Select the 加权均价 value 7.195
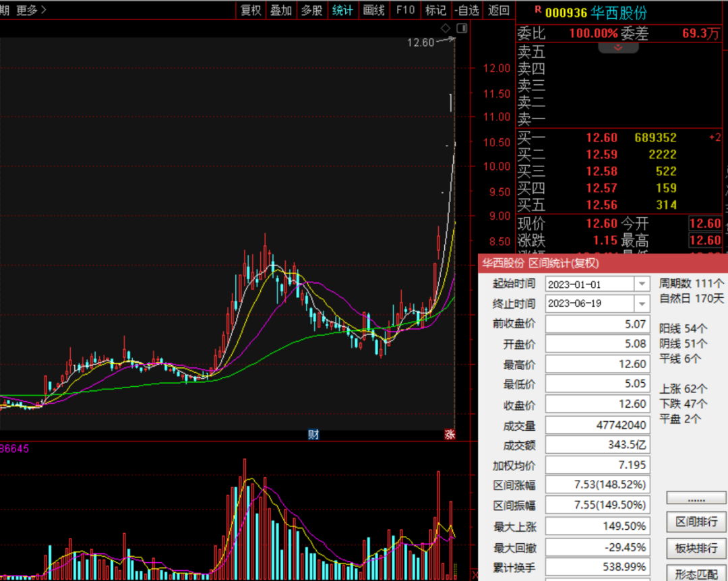Viewport: 728px width, 581px height. [597, 465]
